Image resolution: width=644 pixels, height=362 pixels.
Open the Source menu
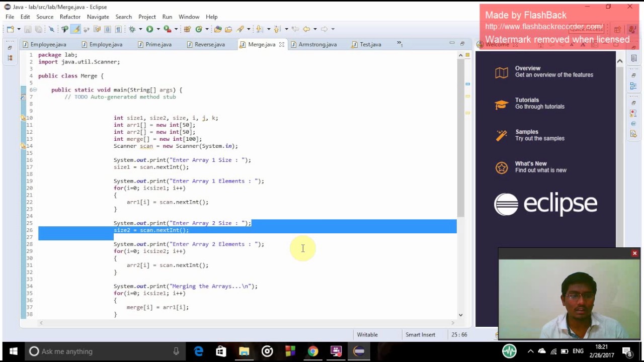pos(45,17)
